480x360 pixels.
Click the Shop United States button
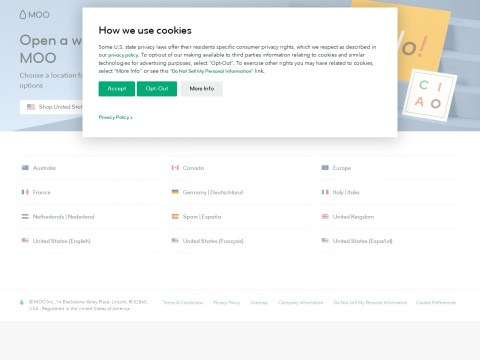[51, 107]
